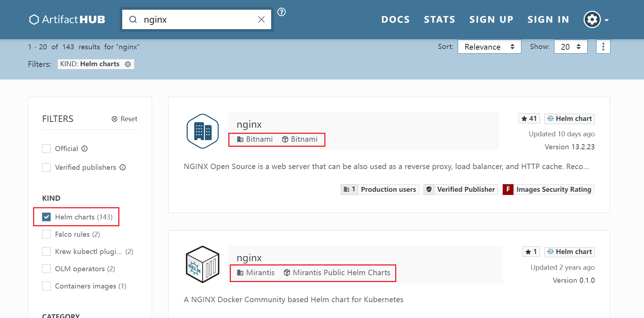The width and height of the screenshot is (644, 318).
Task: Uncheck the Helm charts kind filter
Action: tap(46, 217)
